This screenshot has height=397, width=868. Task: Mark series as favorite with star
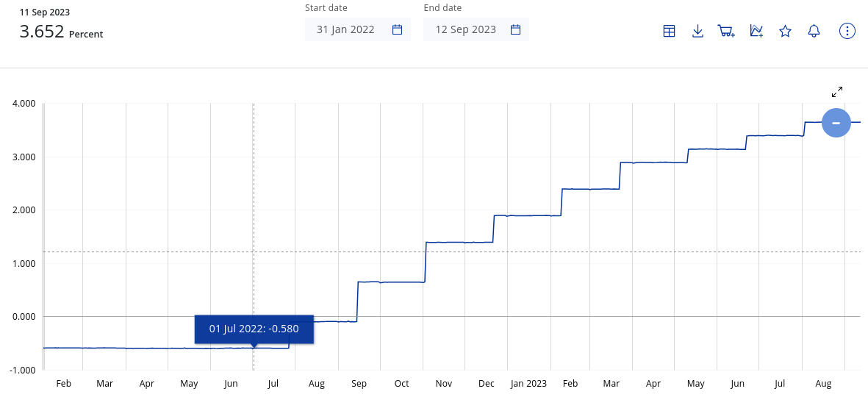tap(785, 31)
